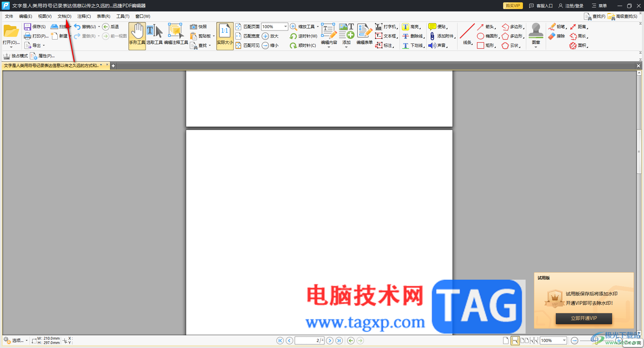The height and width of the screenshot is (348, 644).
Task: Open the 视图(V) menu
Action: coord(45,16)
